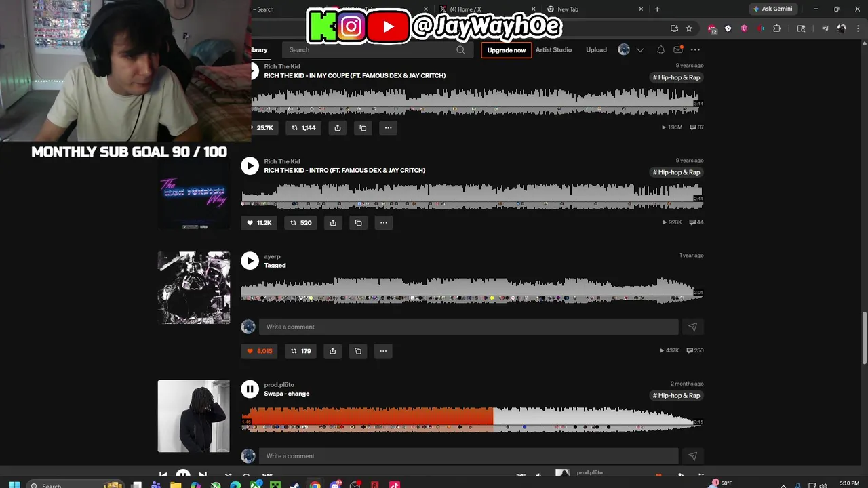
Task: Copy link for In My Coupe track
Action: tap(363, 127)
